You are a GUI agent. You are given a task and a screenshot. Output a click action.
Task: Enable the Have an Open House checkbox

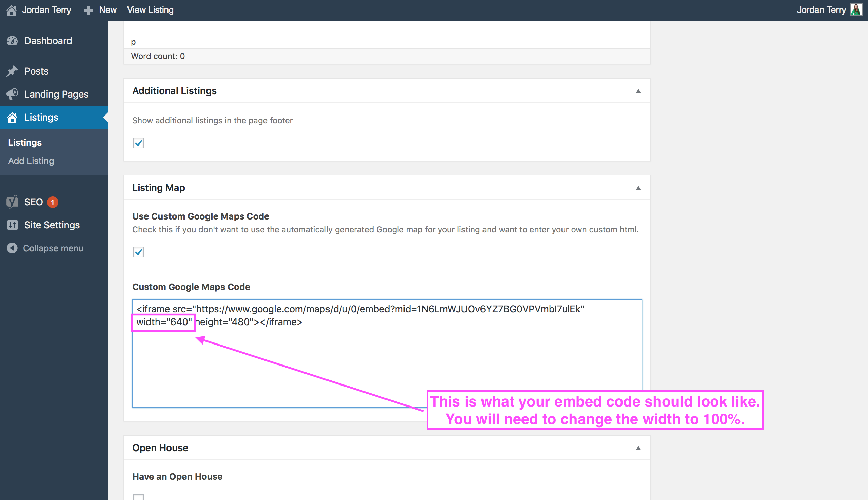(138, 497)
